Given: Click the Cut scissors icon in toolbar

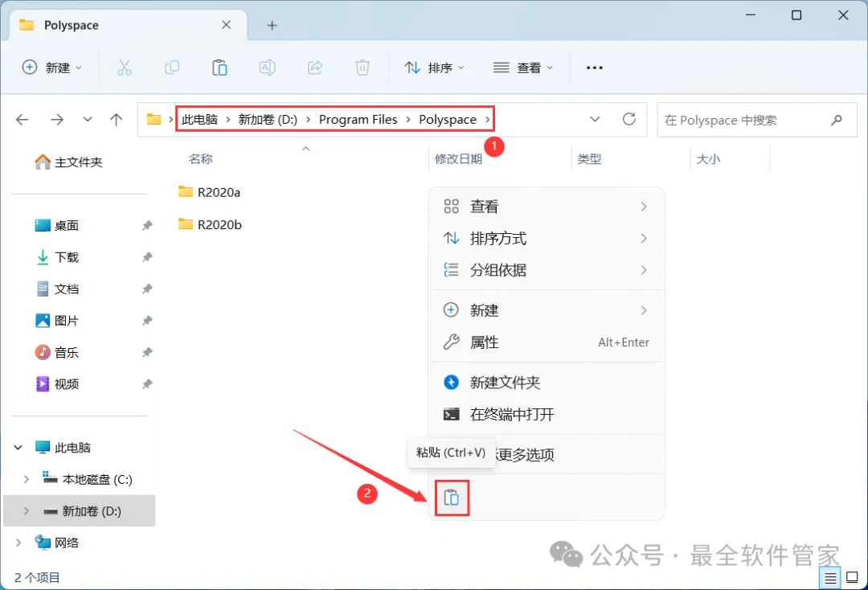Looking at the screenshot, I should point(125,68).
